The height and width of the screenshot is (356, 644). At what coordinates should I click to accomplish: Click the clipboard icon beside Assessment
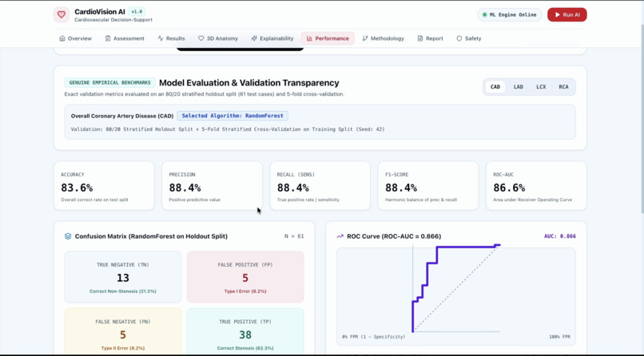click(x=108, y=38)
